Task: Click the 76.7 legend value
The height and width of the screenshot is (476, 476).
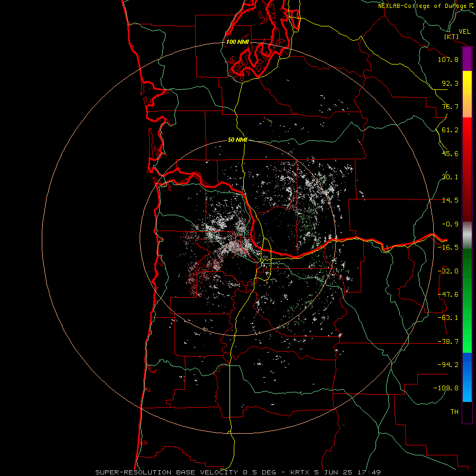Action: [x=450, y=106]
